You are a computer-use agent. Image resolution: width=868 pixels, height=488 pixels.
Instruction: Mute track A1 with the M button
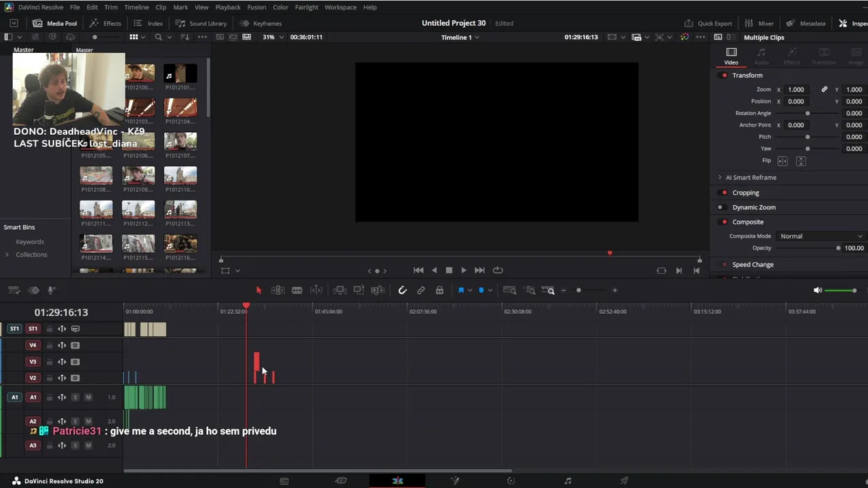tap(88, 397)
